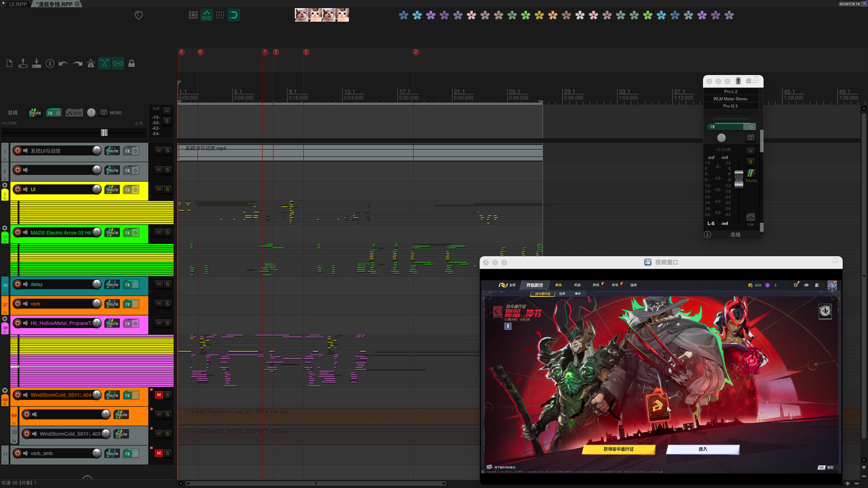Open the Pro-Q 3 plugin in mixer
This screenshot has height=488, width=868.
730,106
